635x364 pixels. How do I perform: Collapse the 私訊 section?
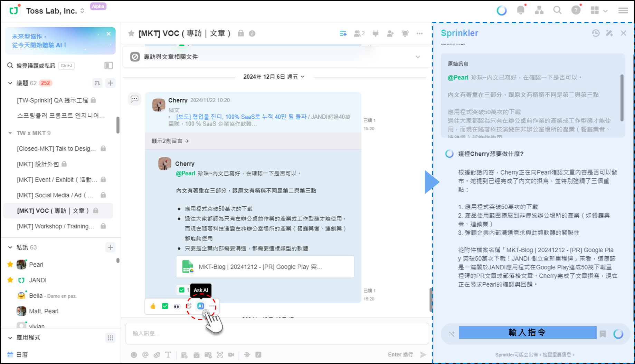click(x=10, y=247)
